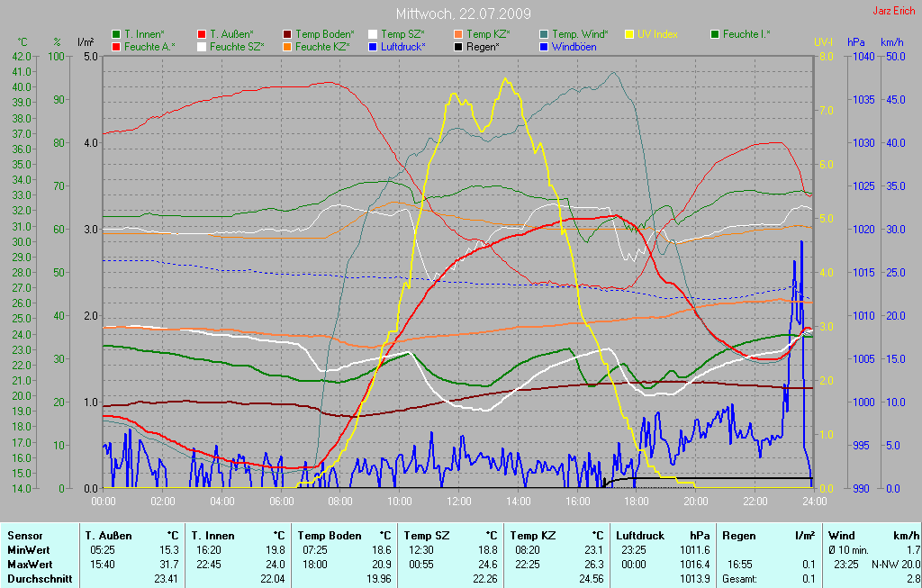Select the Wind column header in table
The height and width of the screenshot is (588, 922).
[x=842, y=535]
